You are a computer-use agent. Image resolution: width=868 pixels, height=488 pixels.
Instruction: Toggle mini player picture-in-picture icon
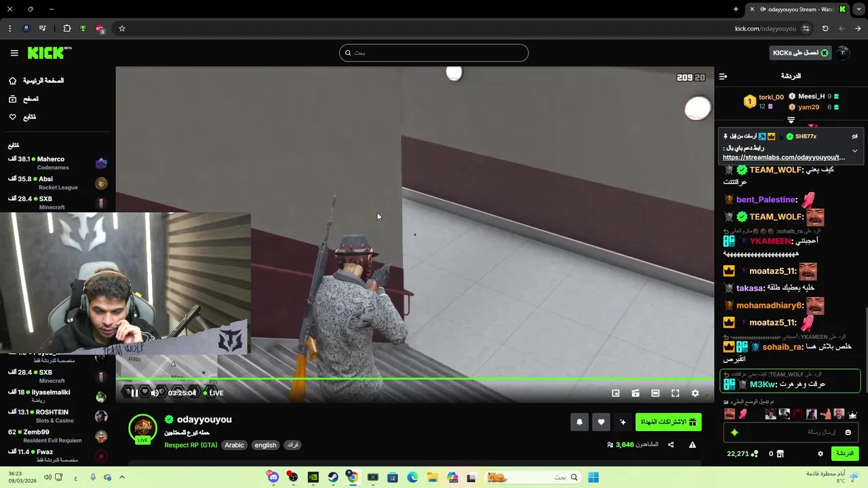click(616, 393)
